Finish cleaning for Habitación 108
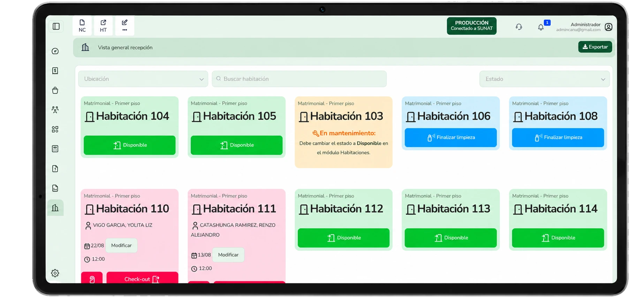 [558, 138]
